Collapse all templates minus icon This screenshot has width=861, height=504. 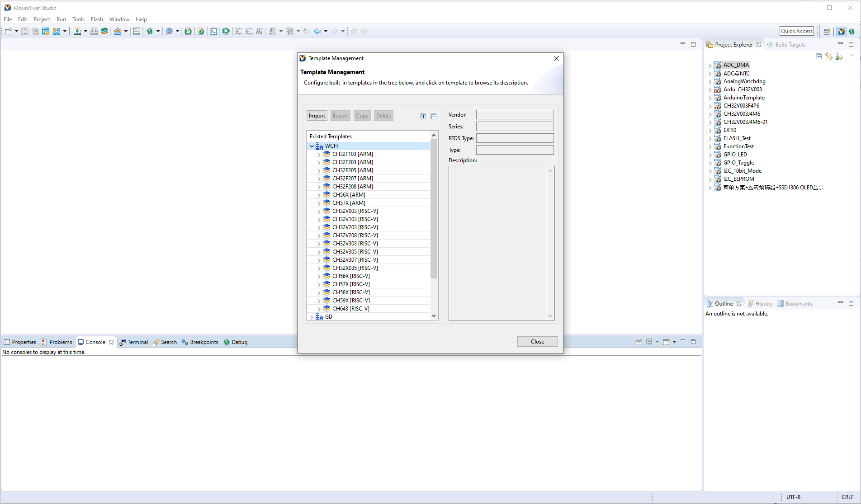pyautogui.click(x=434, y=117)
